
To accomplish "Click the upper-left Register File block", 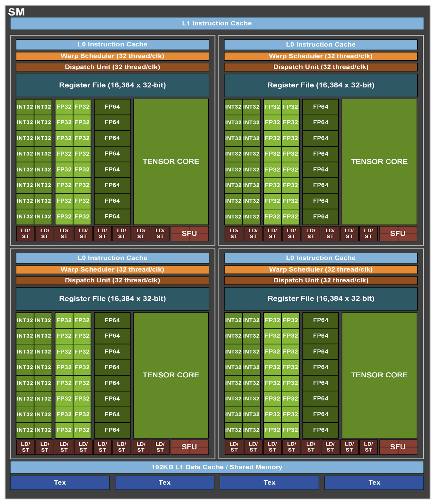I will coord(112,85).
